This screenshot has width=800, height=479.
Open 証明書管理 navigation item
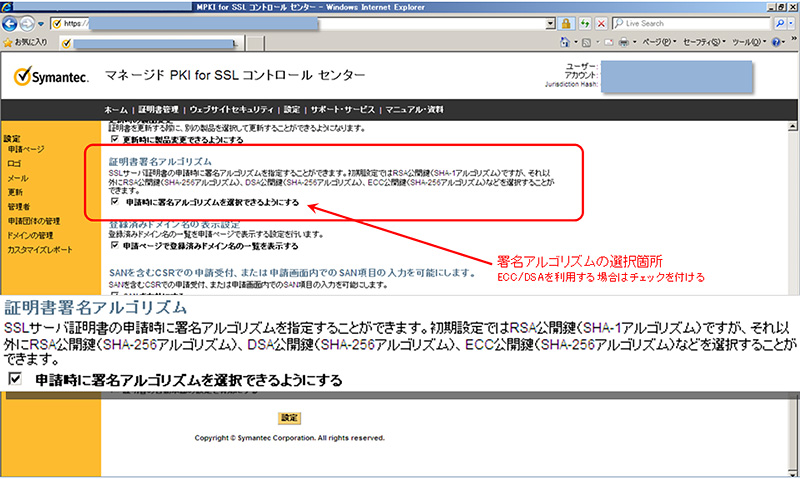point(158,110)
